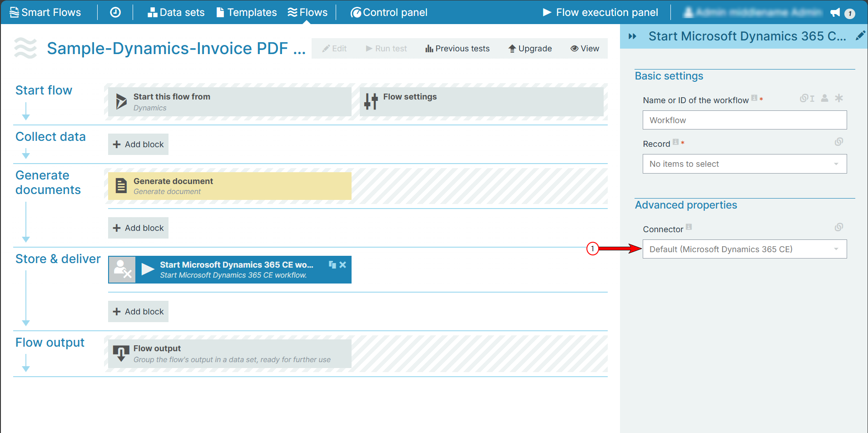This screenshot has width=868, height=433.
Task: Go to the Templates menu
Action: [x=247, y=12]
